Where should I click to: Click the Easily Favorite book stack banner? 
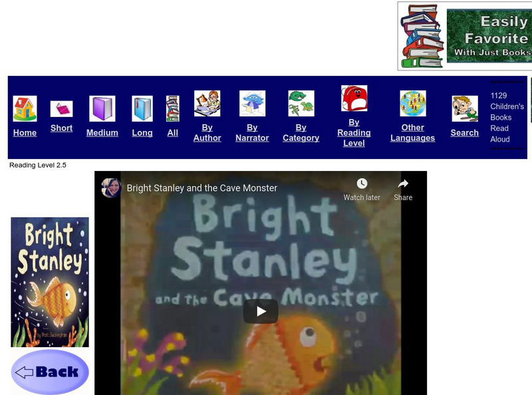[x=465, y=36]
